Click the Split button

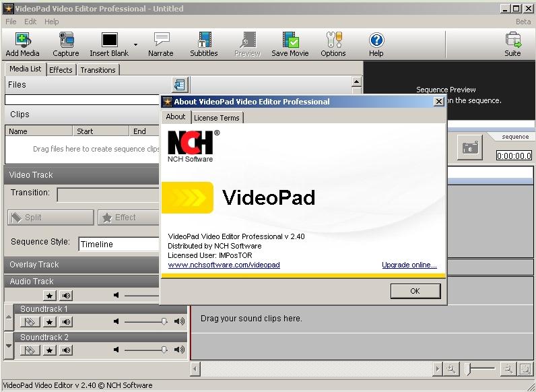[51, 217]
